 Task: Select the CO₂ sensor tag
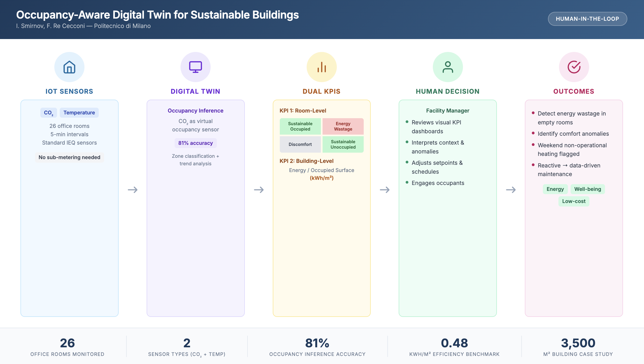coord(48,113)
